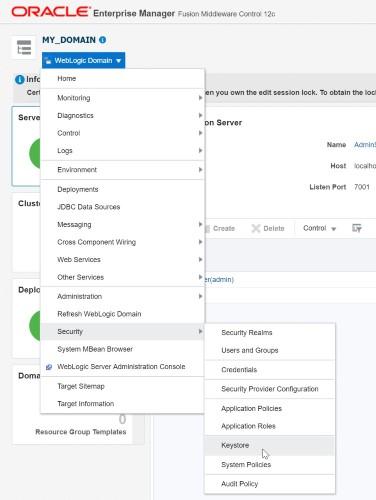
Task: Click the blue information banner icon
Action: pyautogui.click(x=20, y=79)
